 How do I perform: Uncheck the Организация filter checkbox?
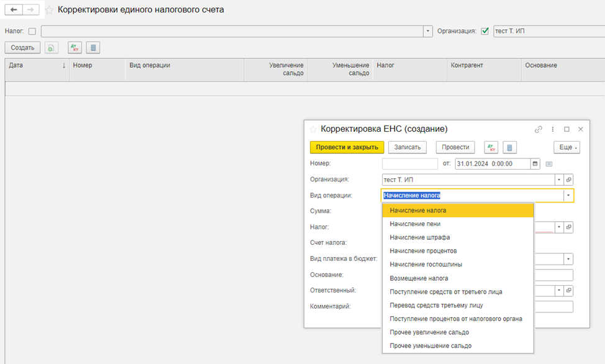coord(485,31)
